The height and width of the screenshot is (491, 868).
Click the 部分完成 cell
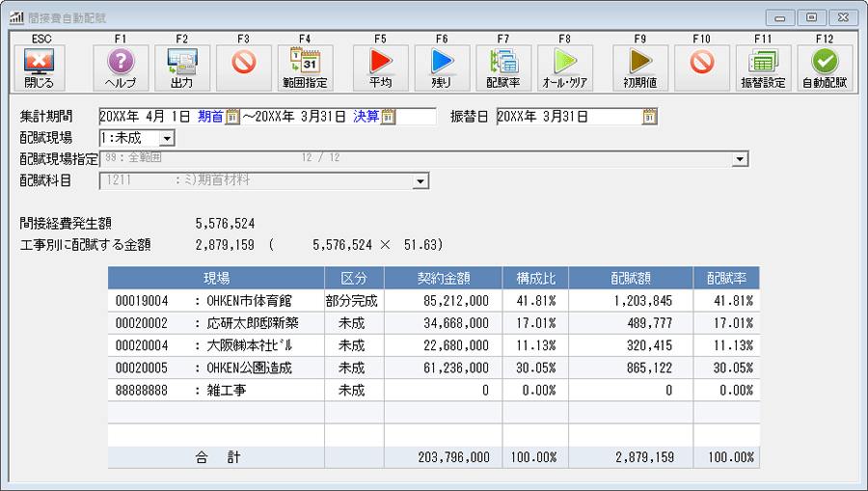click(352, 301)
